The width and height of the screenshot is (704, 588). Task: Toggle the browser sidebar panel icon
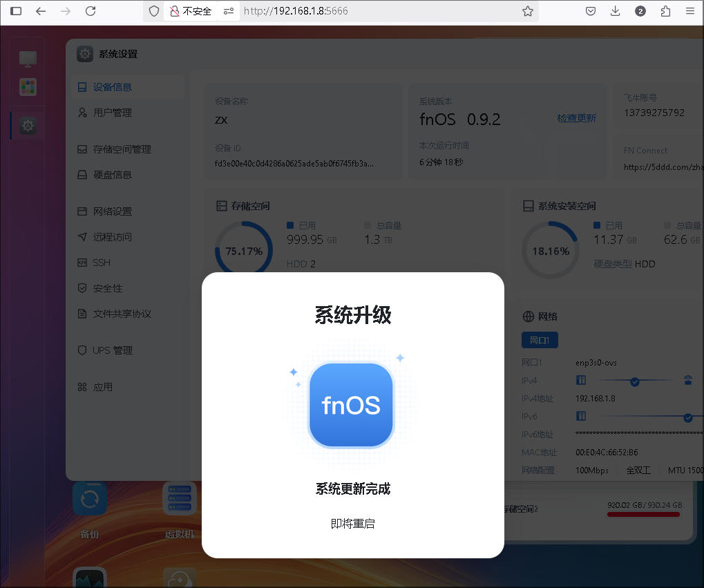(x=16, y=11)
